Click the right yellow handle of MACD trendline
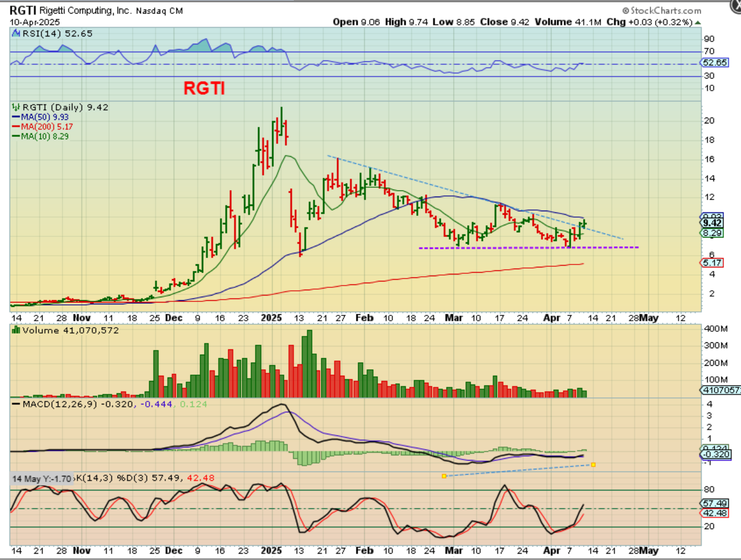Screen dimensions: 741x560 point(594,465)
